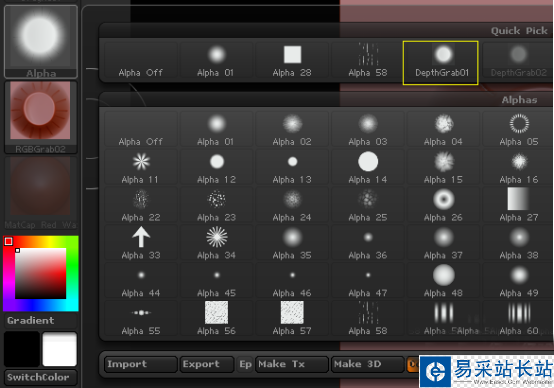Choose Alpha 15 alpha

coord(443,167)
